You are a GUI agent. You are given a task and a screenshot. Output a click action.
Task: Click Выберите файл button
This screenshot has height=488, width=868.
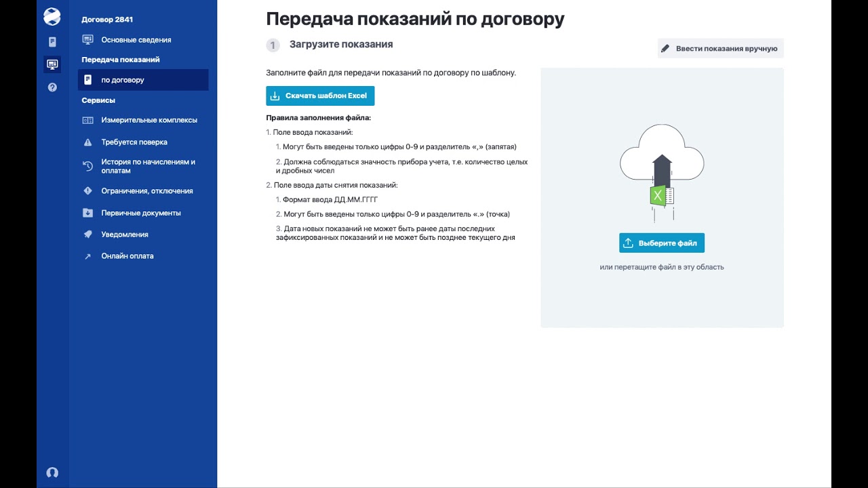click(x=662, y=243)
